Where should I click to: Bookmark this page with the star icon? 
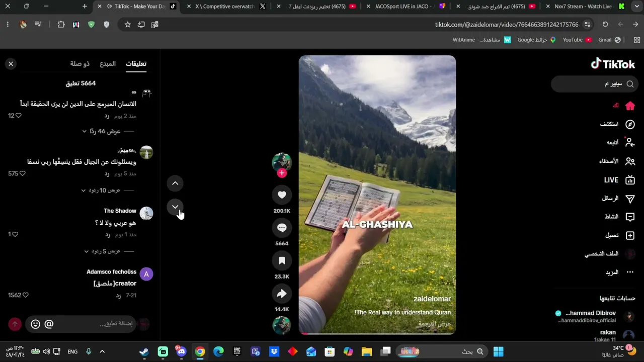[x=127, y=24]
